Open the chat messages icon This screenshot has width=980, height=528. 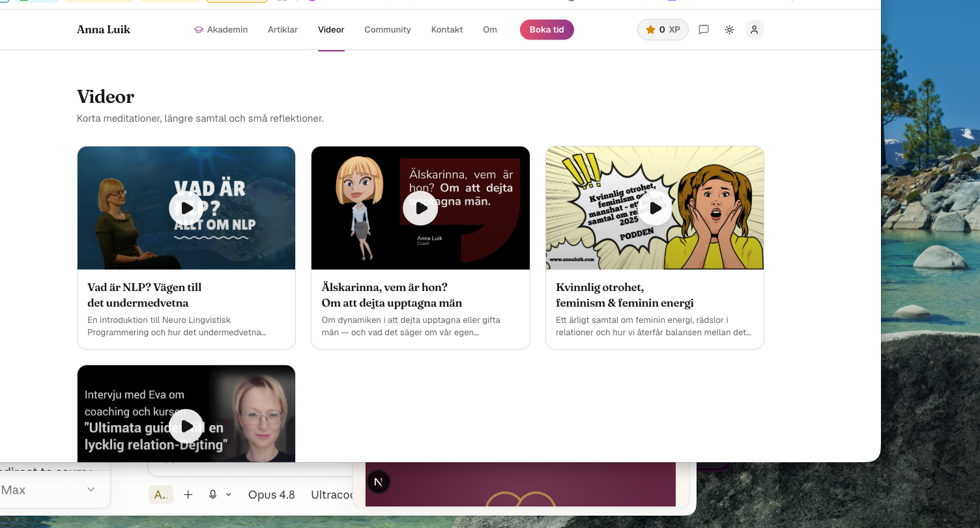(x=704, y=29)
